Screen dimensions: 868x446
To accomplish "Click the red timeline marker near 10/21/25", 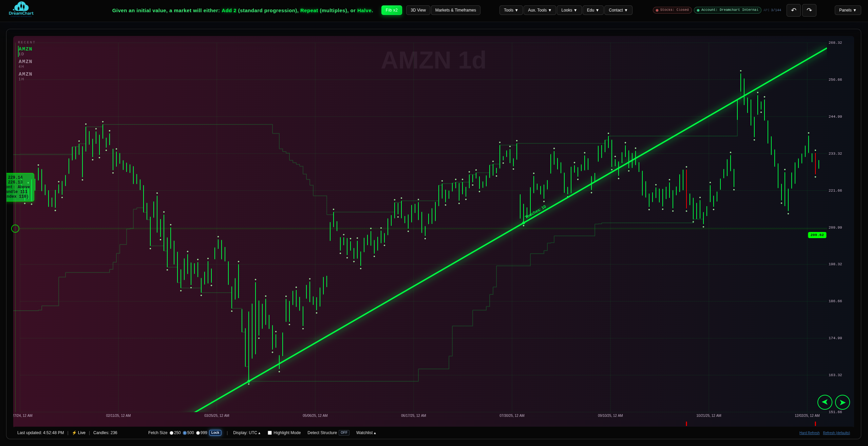I will pos(686,424).
